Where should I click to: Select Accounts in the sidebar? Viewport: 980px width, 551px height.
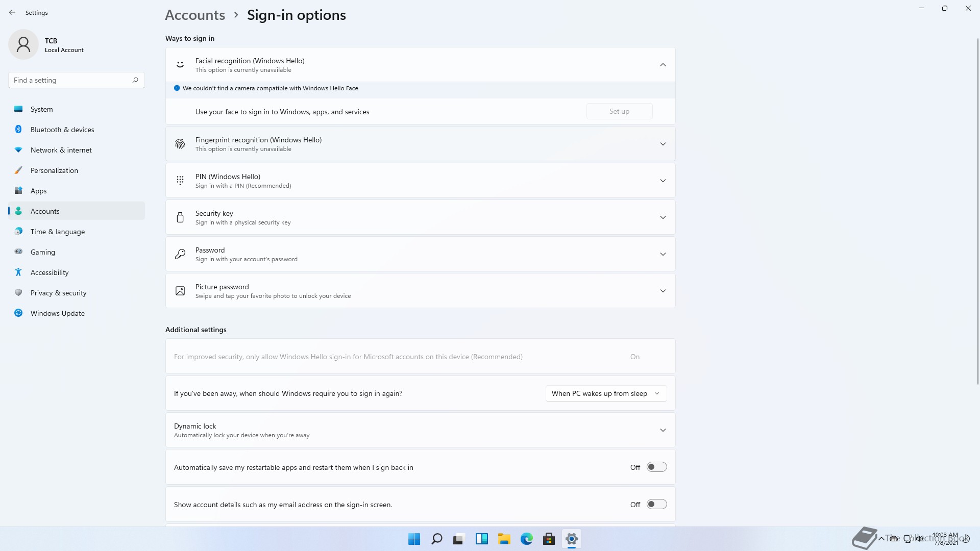pyautogui.click(x=77, y=211)
